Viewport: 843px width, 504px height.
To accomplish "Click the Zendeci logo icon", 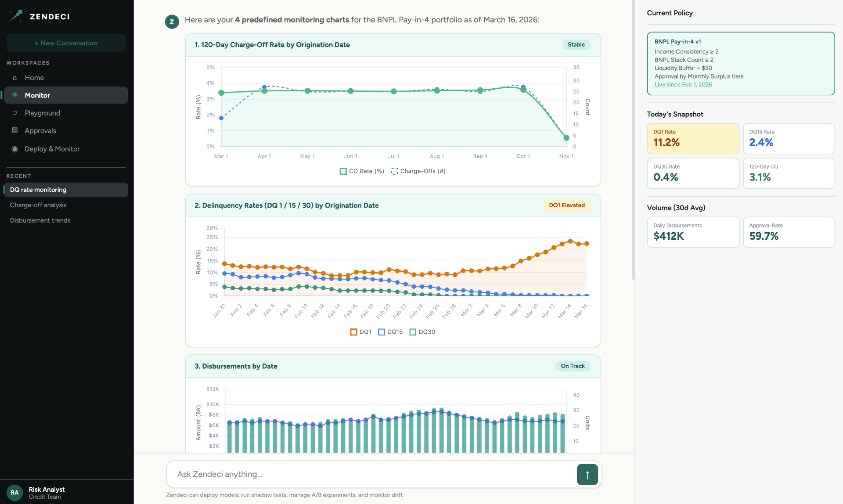I will click(x=16, y=16).
